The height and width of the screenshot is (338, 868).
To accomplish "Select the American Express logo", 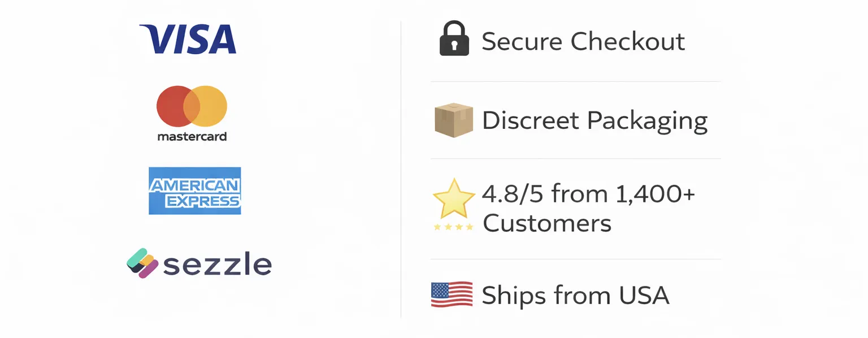I will (194, 191).
